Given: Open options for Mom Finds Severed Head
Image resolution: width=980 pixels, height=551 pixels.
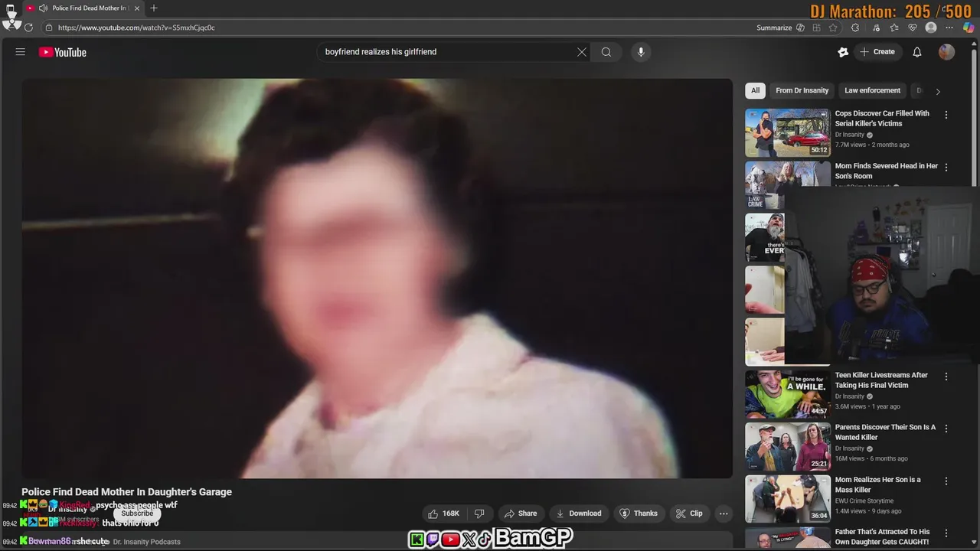Looking at the screenshot, I should tap(946, 167).
